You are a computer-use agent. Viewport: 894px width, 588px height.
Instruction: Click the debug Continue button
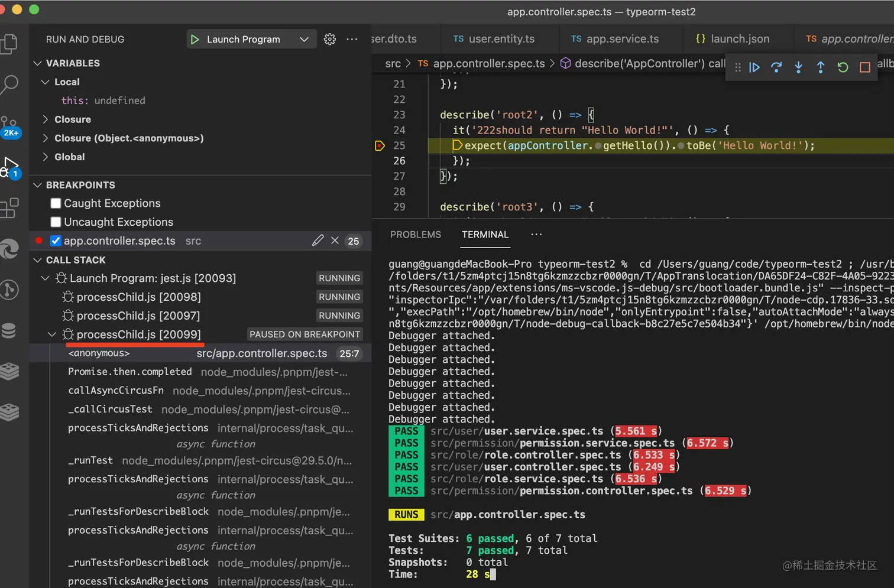(x=754, y=67)
